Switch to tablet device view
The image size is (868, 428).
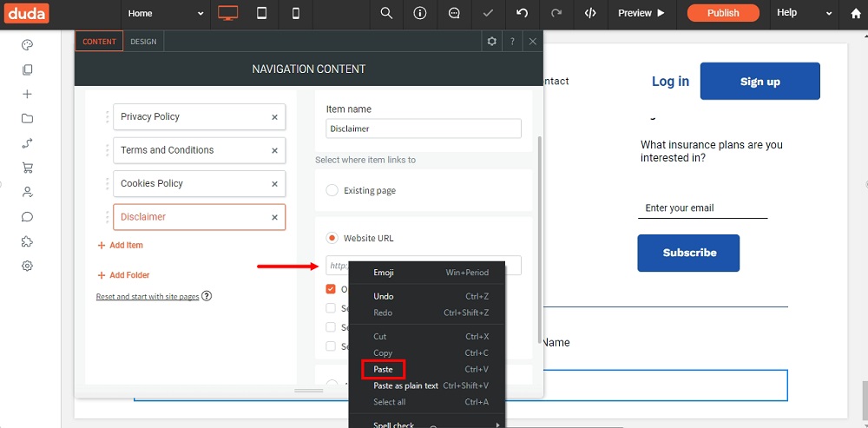[262, 13]
